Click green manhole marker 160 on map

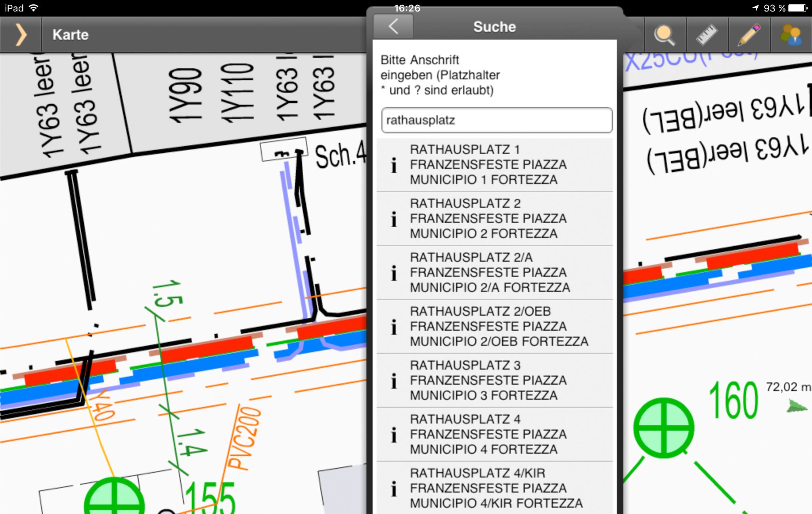point(664,428)
